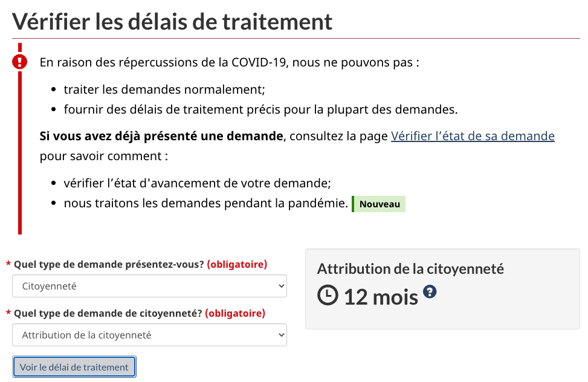This screenshot has height=382, width=588.
Task: Click the bullet nous traitons les demandes pendant la pandémie
Action: [x=205, y=203]
